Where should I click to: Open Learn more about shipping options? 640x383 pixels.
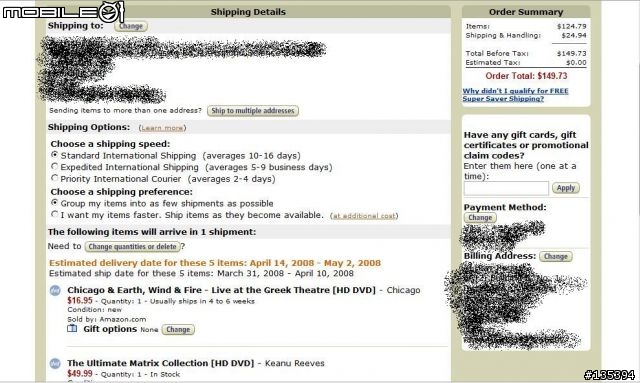pyautogui.click(x=162, y=128)
